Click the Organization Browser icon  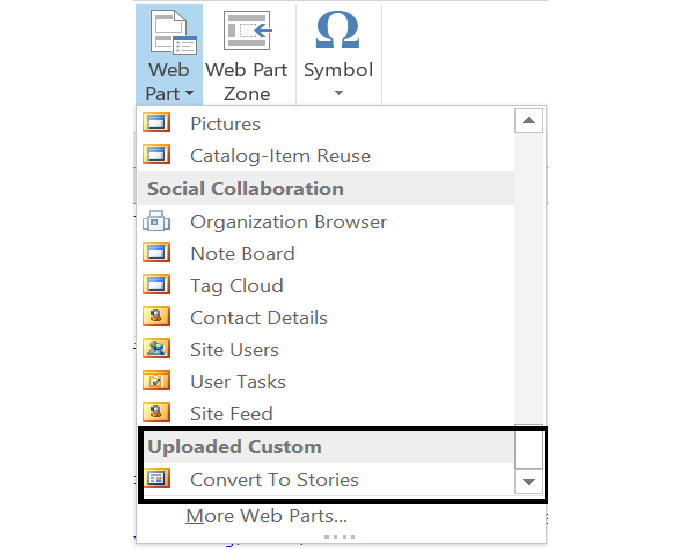pyautogui.click(x=156, y=221)
